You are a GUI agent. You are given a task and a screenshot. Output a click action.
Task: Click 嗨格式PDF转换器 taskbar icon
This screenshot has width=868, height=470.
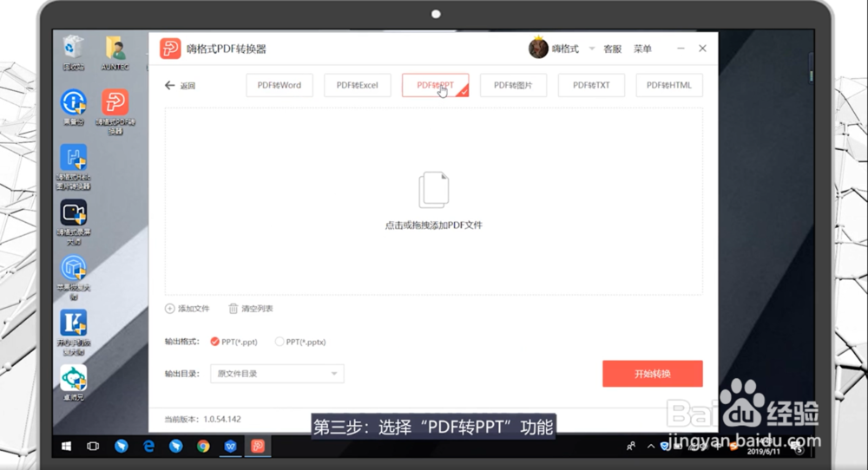pos(258,446)
